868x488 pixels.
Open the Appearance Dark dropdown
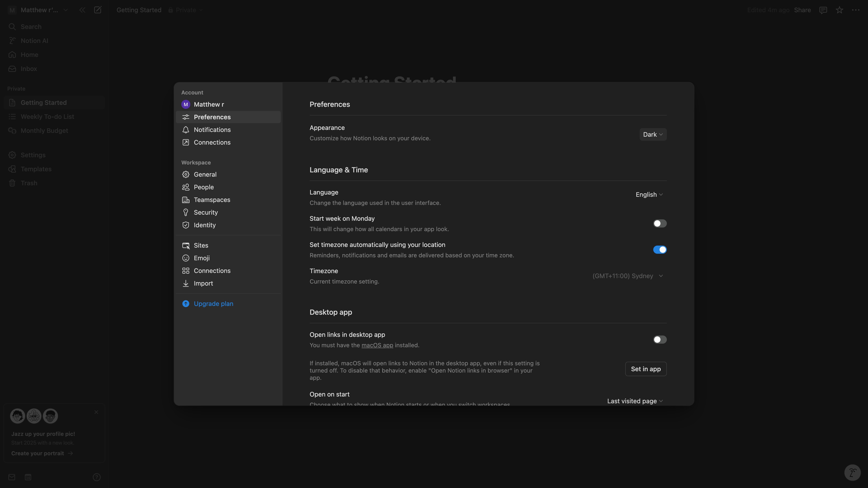point(653,134)
